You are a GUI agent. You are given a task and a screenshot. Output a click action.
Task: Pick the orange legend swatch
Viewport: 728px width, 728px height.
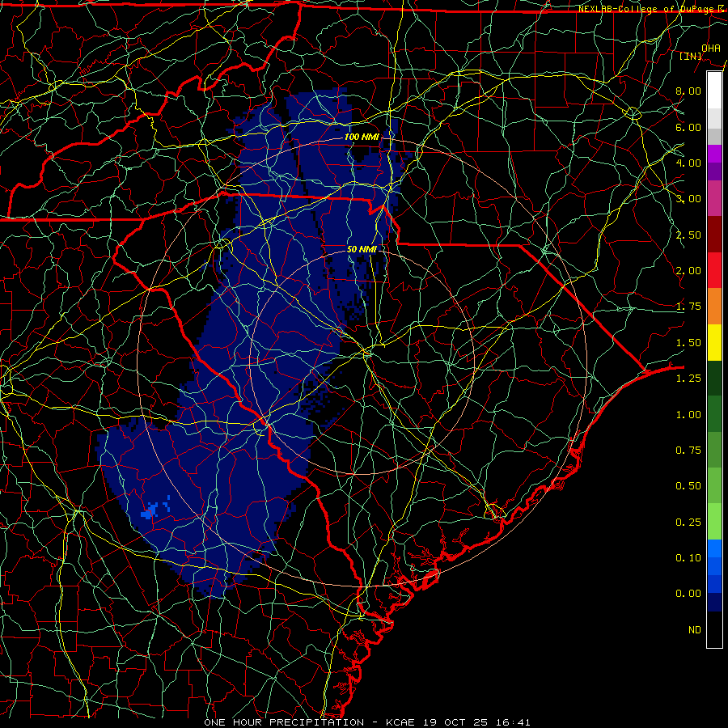pyautogui.click(x=714, y=307)
